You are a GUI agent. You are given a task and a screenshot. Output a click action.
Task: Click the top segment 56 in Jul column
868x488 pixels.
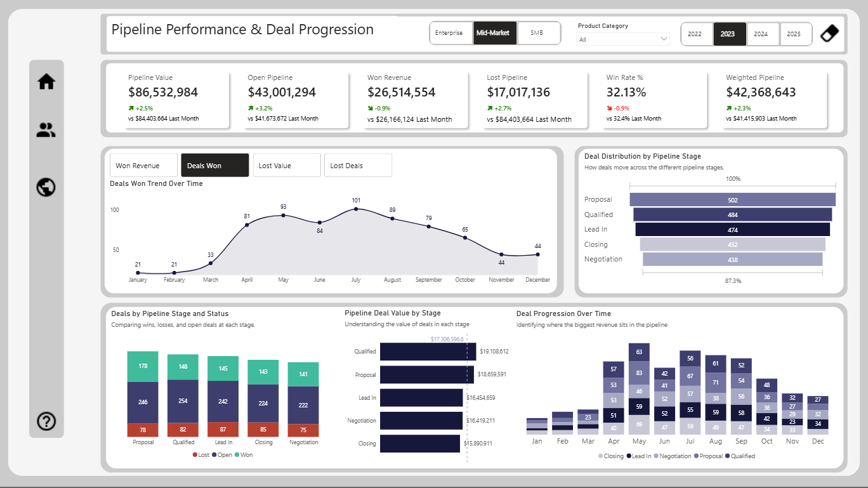690,359
